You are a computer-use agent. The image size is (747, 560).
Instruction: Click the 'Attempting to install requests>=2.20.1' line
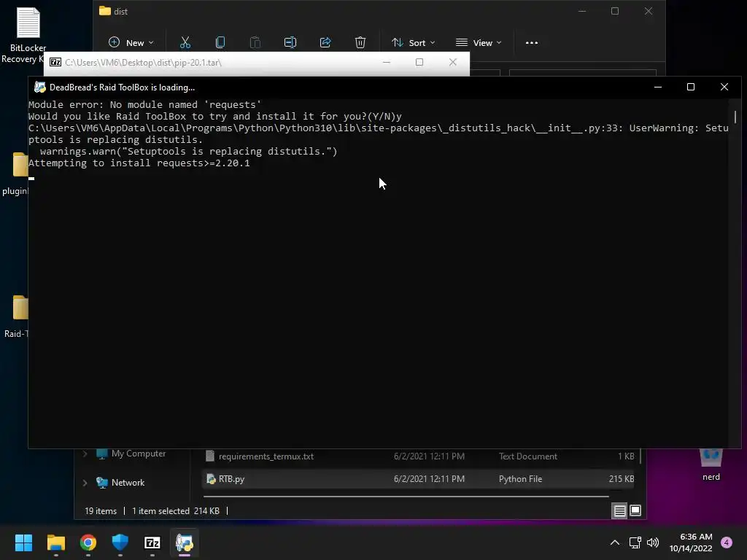139,163
